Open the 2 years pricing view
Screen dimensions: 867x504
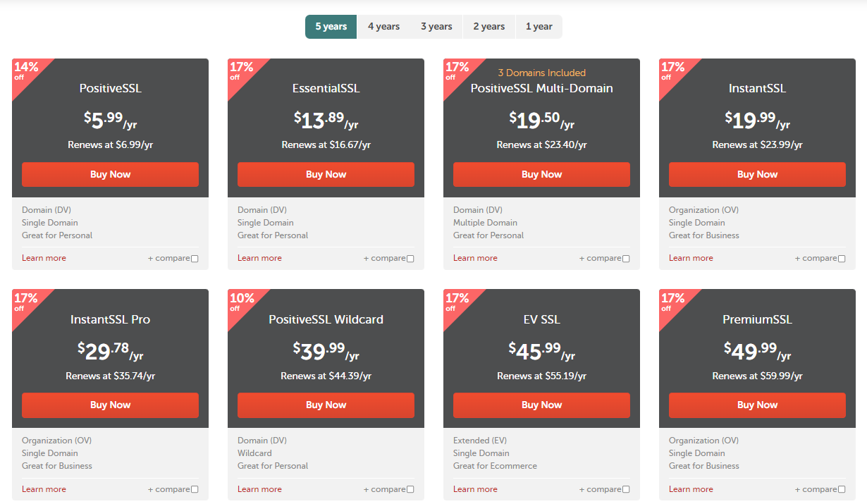point(488,26)
